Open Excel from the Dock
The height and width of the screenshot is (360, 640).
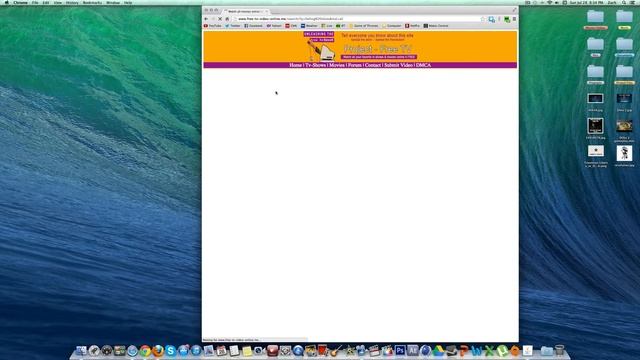[x=489, y=351]
